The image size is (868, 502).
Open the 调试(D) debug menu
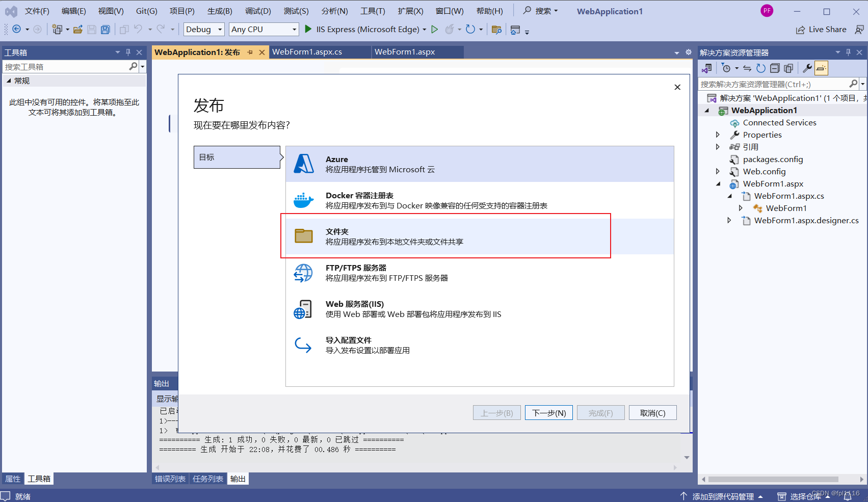[x=258, y=11]
